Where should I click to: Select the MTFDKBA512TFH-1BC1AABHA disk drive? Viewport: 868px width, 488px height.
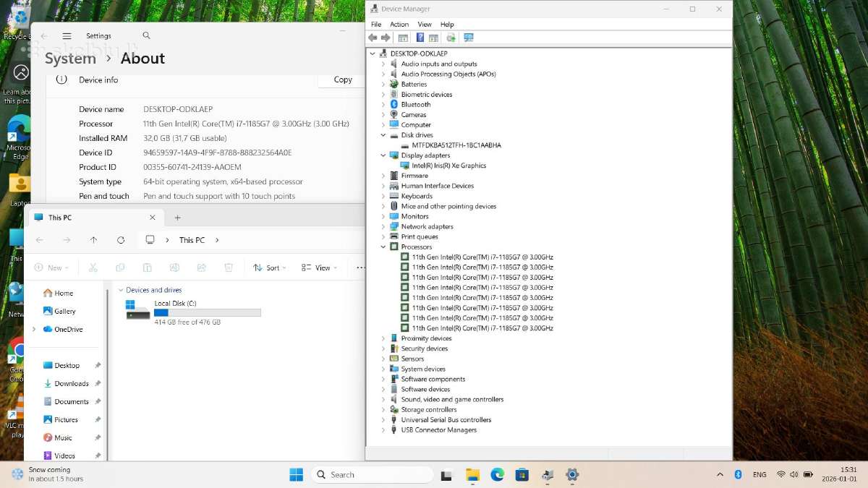tap(456, 145)
